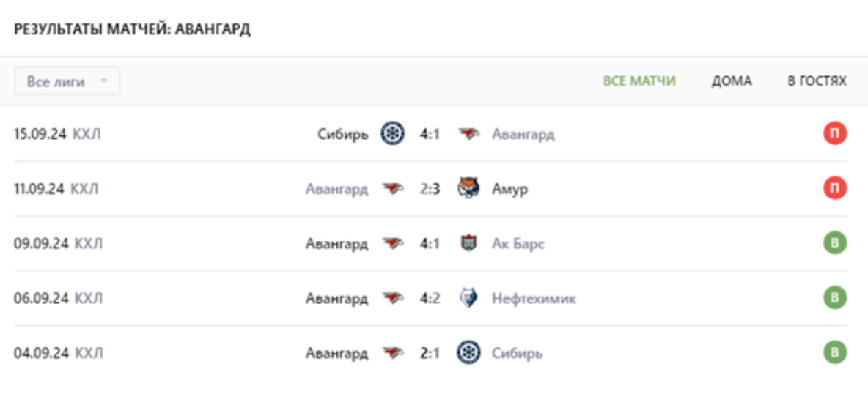This screenshot has width=868, height=394.
Task: Switch to 'Дома' home matches tab
Action: click(x=732, y=81)
